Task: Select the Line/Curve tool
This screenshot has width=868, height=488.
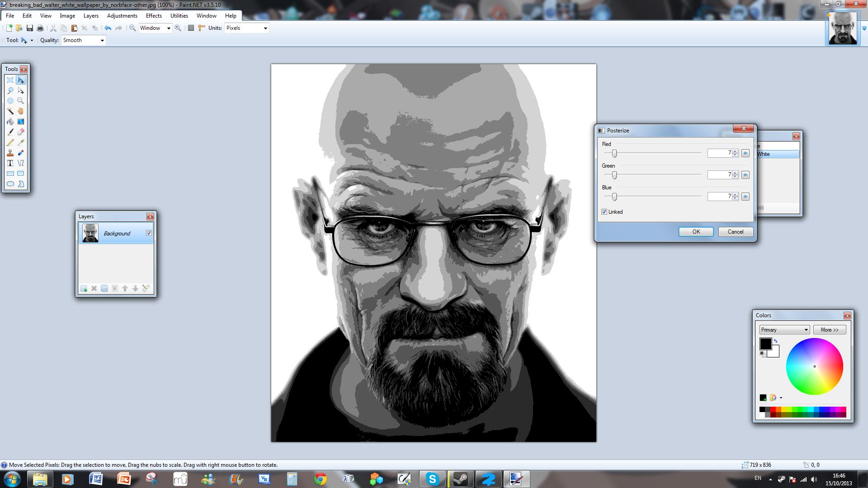Action: coord(21,163)
